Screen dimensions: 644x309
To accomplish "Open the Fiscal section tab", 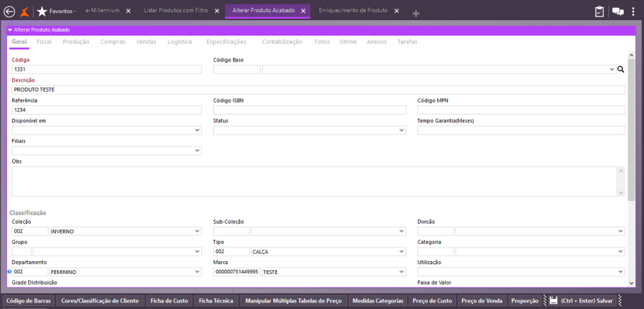I will [x=44, y=42].
